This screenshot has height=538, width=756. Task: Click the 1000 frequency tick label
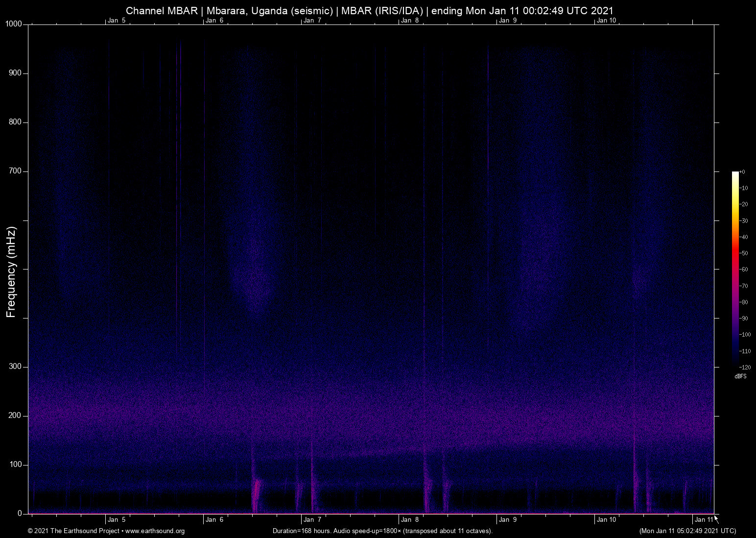(13, 23)
